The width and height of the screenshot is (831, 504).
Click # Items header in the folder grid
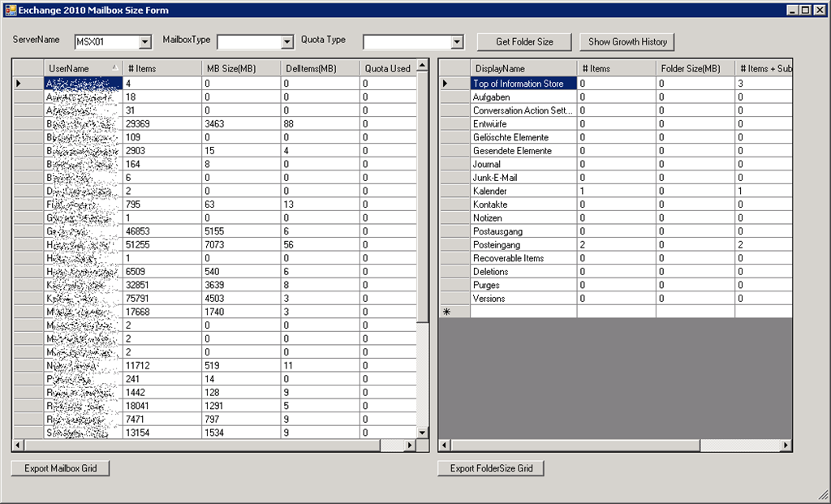pyautogui.click(x=617, y=68)
